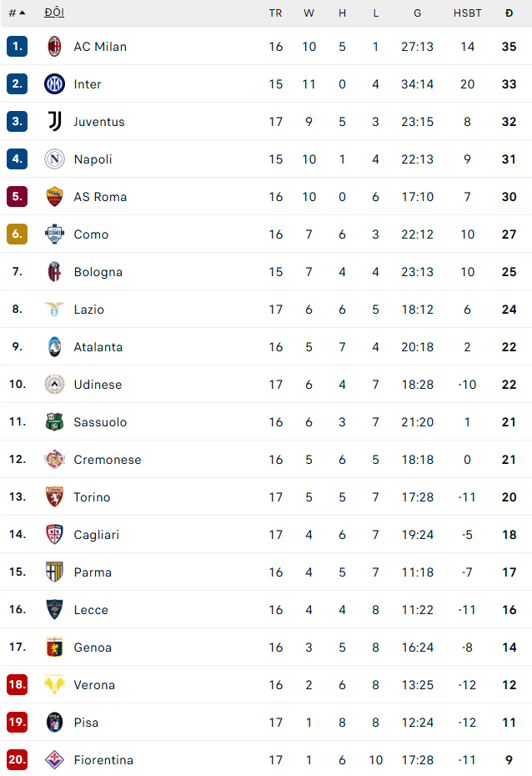
Task: Click the Torino club crest icon
Action: [53, 497]
